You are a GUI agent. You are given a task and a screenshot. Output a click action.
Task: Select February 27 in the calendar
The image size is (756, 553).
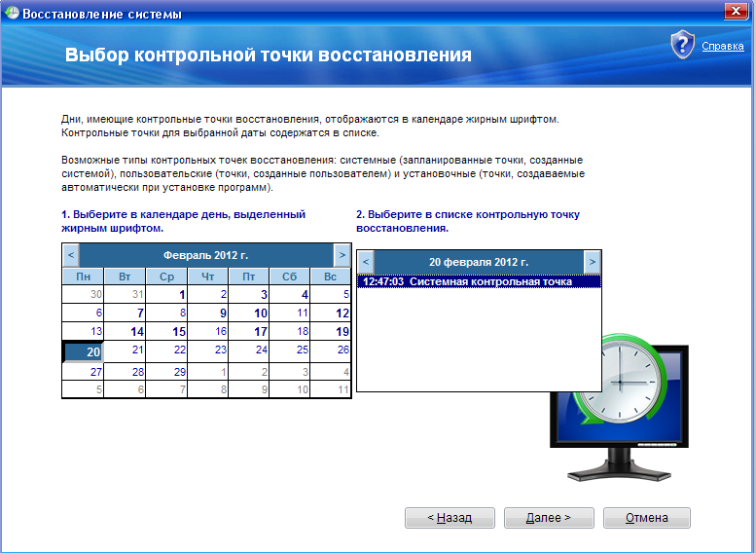click(x=83, y=372)
